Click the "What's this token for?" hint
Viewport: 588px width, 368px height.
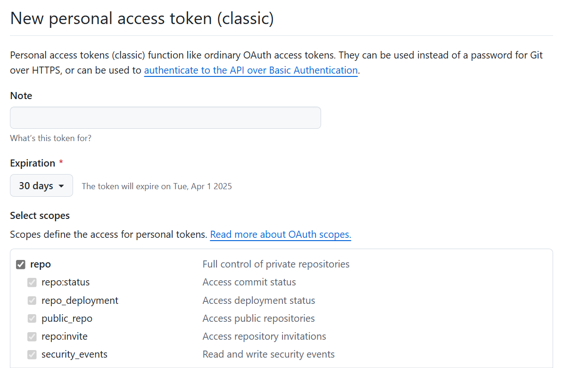click(51, 138)
